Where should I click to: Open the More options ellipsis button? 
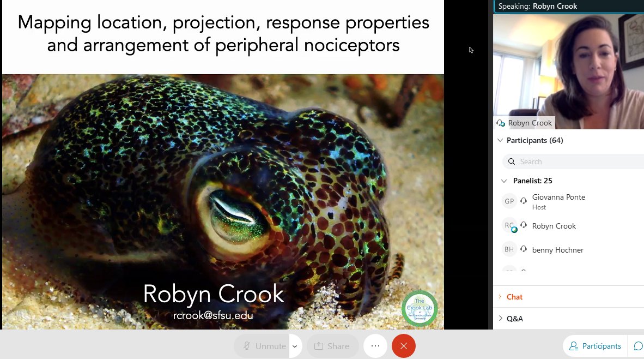(x=375, y=346)
